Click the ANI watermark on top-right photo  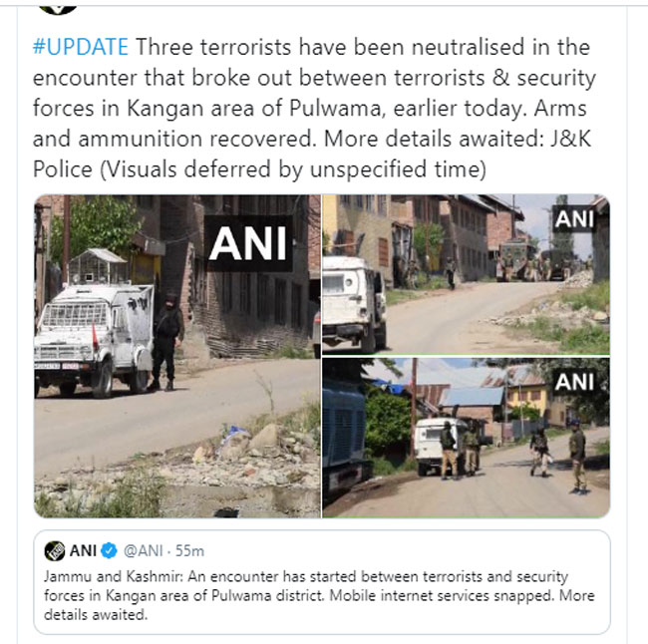[574, 218]
